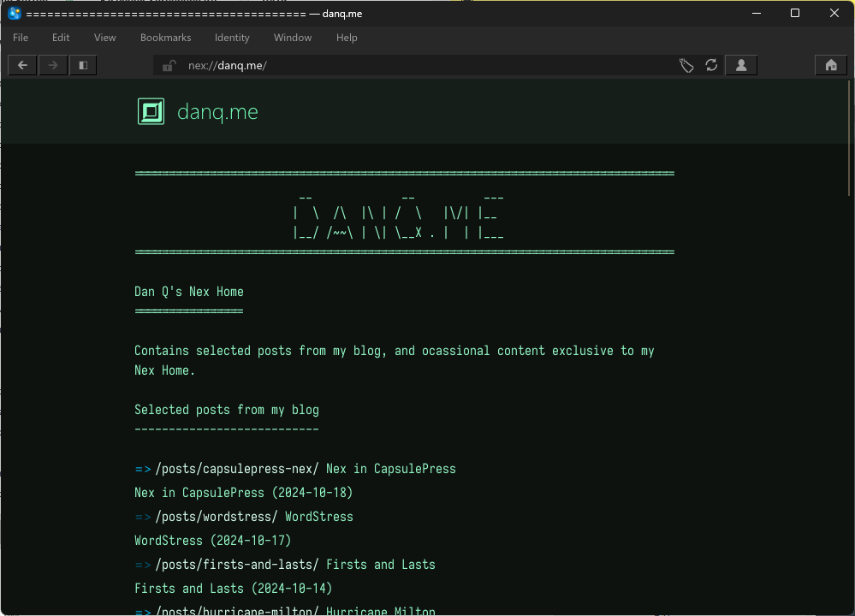Expand the Identity menu

coord(232,38)
